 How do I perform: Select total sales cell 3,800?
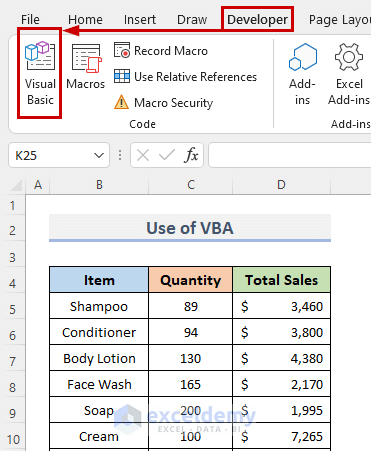282,332
